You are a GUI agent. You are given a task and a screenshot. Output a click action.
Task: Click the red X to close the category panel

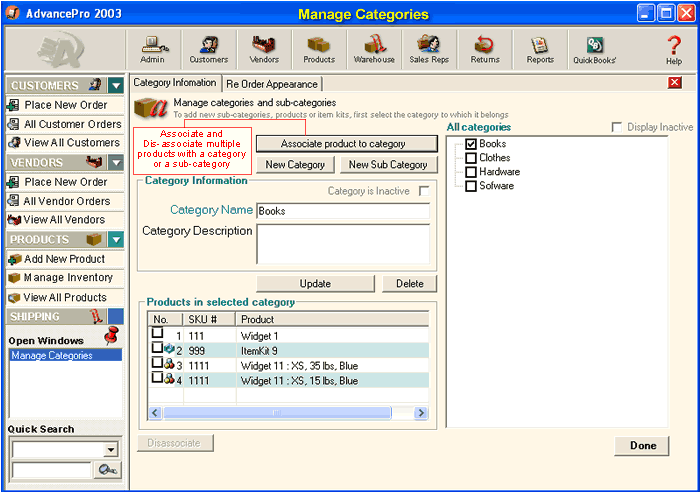pyautogui.click(x=675, y=82)
